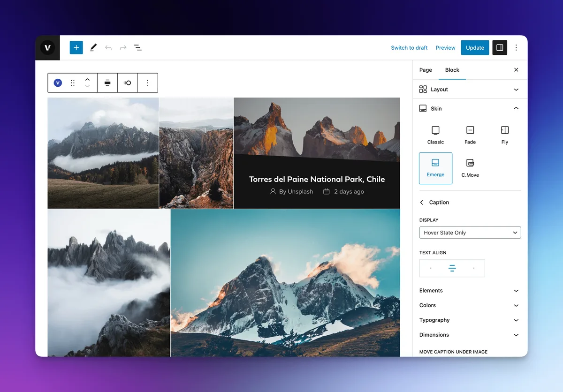The width and height of the screenshot is (563, 392).
Task: Select the Tools pencil icon
Action: tap(93, 47)
